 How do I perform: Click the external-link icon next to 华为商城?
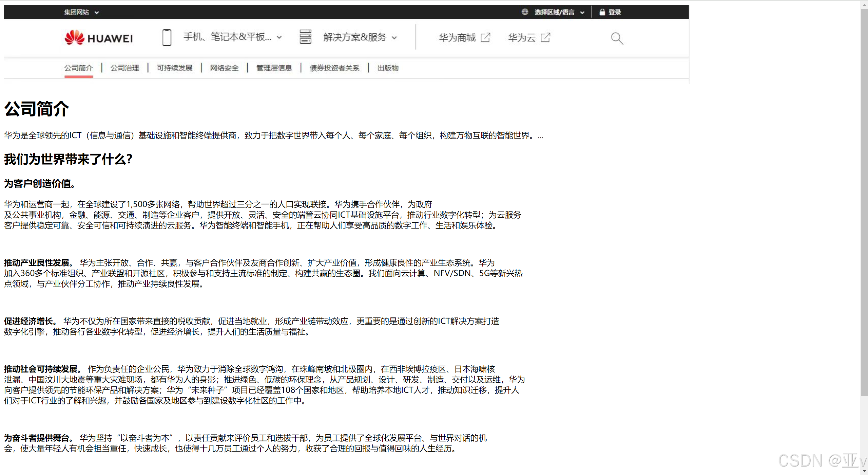pos(486,37)
